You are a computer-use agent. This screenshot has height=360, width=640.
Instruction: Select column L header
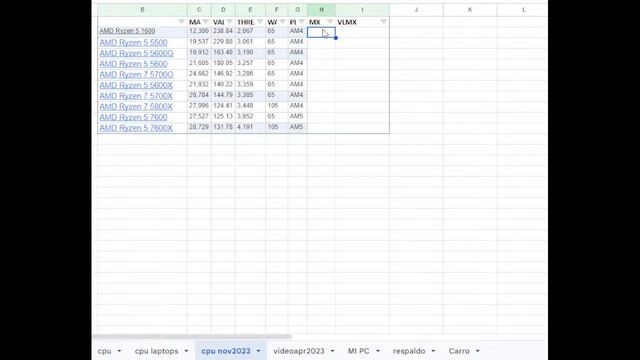[522, 10]
